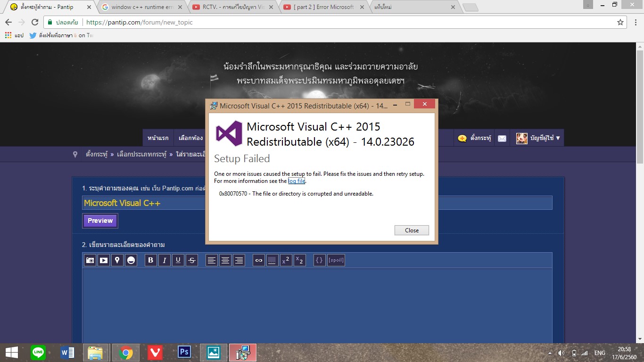Switch to the part 2 Error Microsoft tab
Image resolution: width=644 pixels, height=362 pixels.
click(324, 7)
